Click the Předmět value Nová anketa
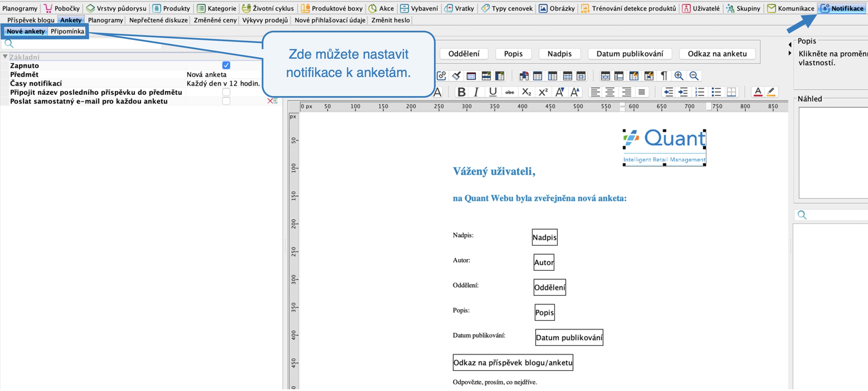The width and height of the screenshot is (868, 391). pos(207,74)
